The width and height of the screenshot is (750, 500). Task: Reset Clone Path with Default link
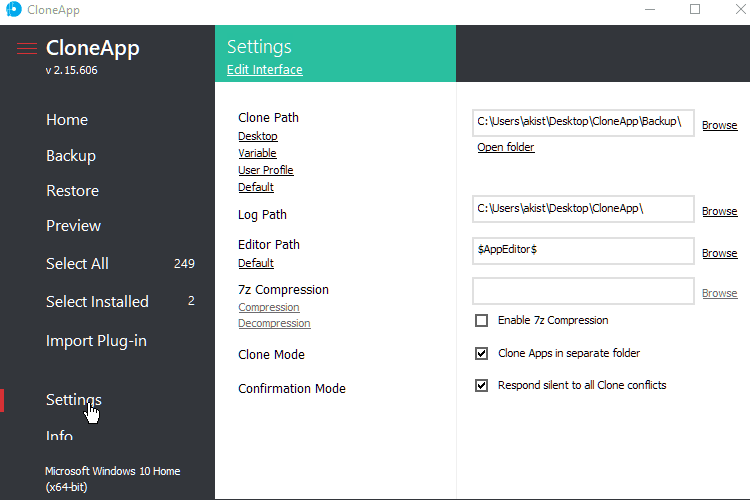coord(256,187)
